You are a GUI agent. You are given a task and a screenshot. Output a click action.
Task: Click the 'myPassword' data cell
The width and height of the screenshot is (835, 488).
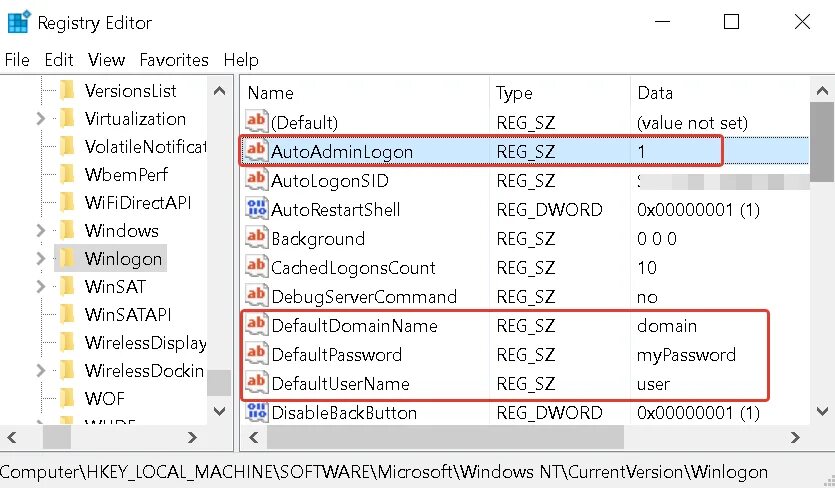[x=686, y=354]
